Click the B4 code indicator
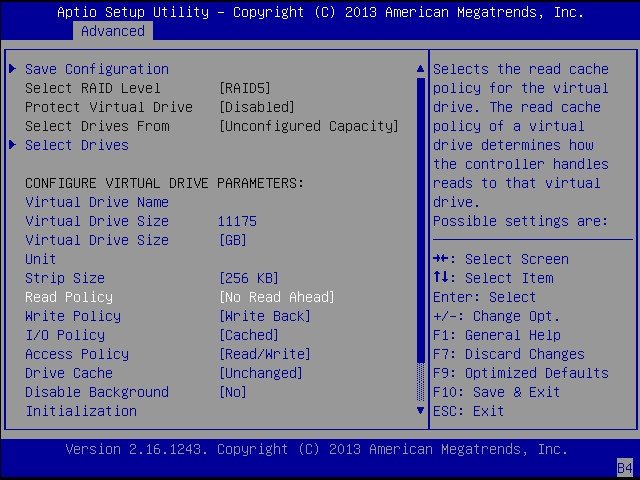 point(625,468)
